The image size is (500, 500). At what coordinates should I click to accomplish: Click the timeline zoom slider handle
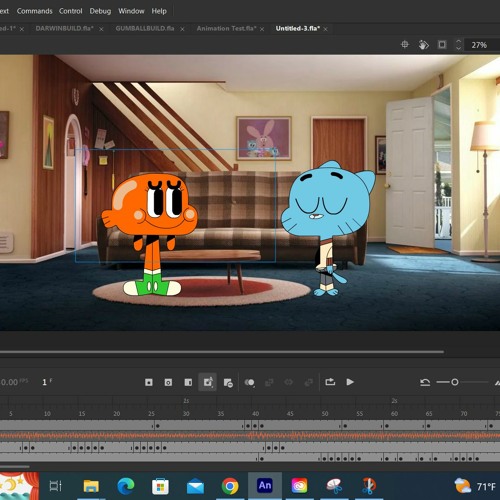click(455, 382)
